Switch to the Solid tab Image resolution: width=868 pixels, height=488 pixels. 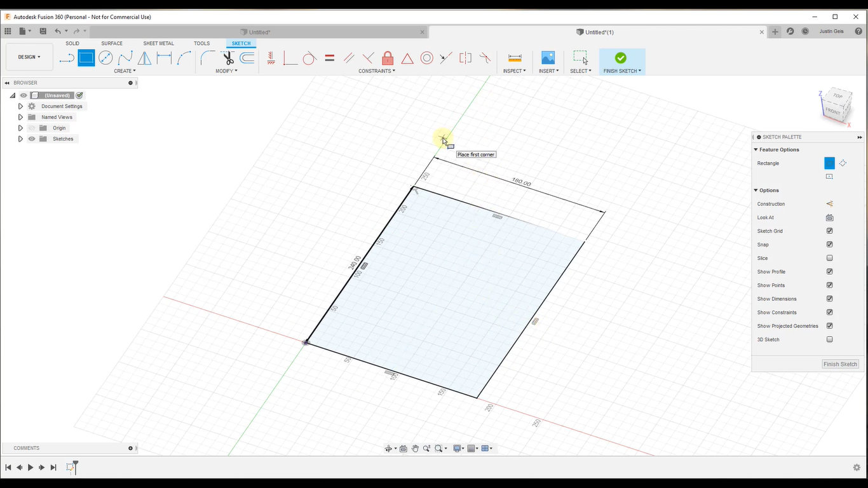[72, 44]
